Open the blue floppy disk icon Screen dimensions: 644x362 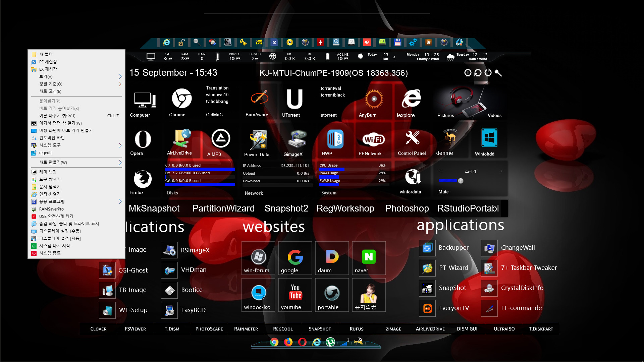(397, 42)
